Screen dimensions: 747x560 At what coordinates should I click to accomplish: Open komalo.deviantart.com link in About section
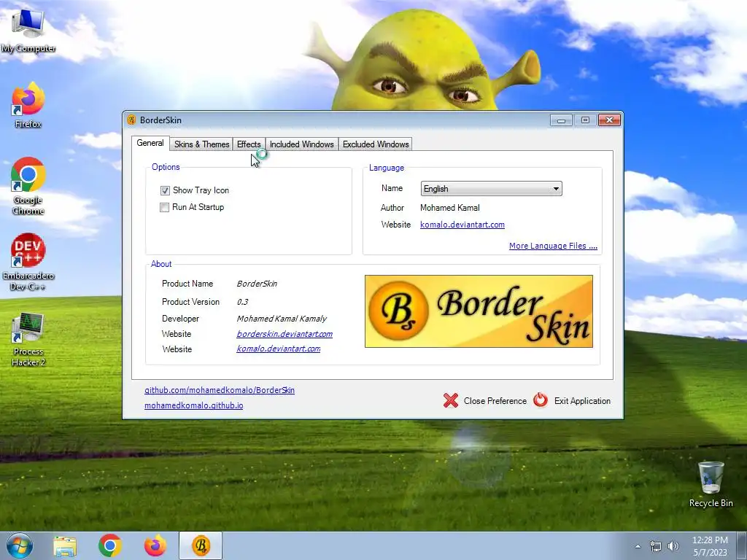point(278,349)
